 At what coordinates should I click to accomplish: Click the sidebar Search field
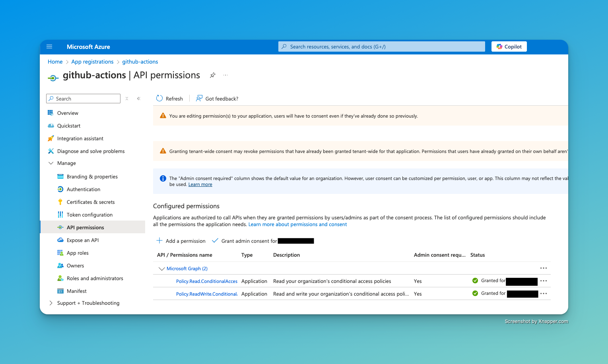click(x=83, y=98)
